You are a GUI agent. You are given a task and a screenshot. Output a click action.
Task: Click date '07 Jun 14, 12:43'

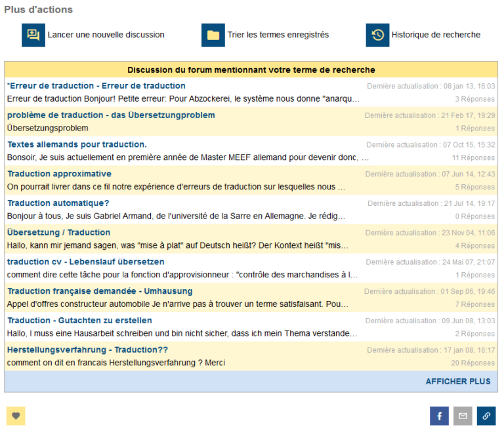(469, 174)
